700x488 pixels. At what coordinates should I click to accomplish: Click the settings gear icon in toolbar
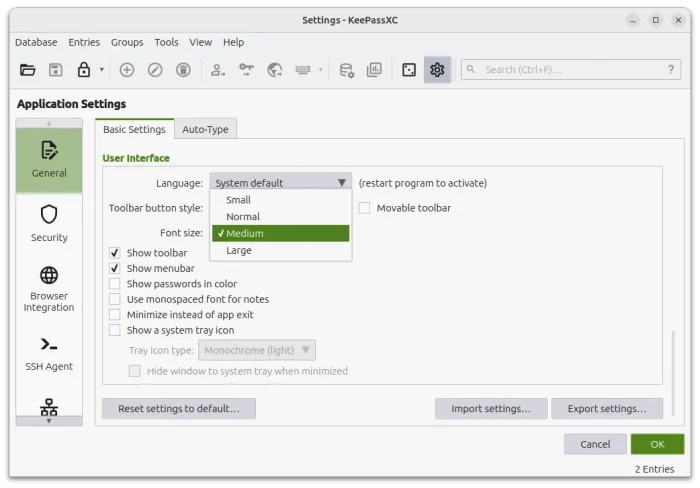(x=437, y=70)
